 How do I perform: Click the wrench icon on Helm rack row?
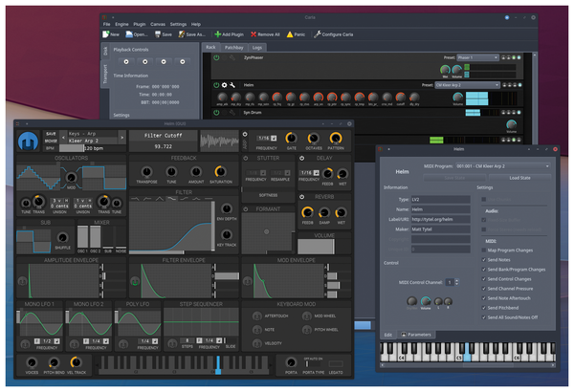click(x=232, y=85)
